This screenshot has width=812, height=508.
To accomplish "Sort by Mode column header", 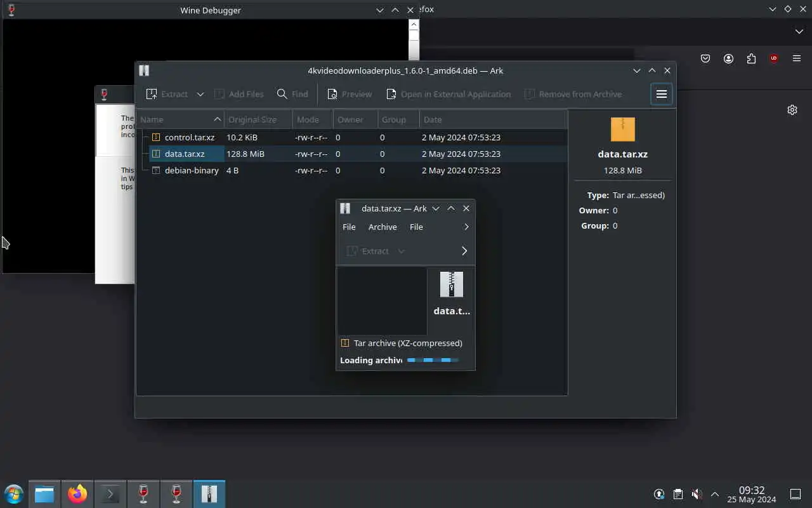I will pyautogui.click(x=313, y=119).
